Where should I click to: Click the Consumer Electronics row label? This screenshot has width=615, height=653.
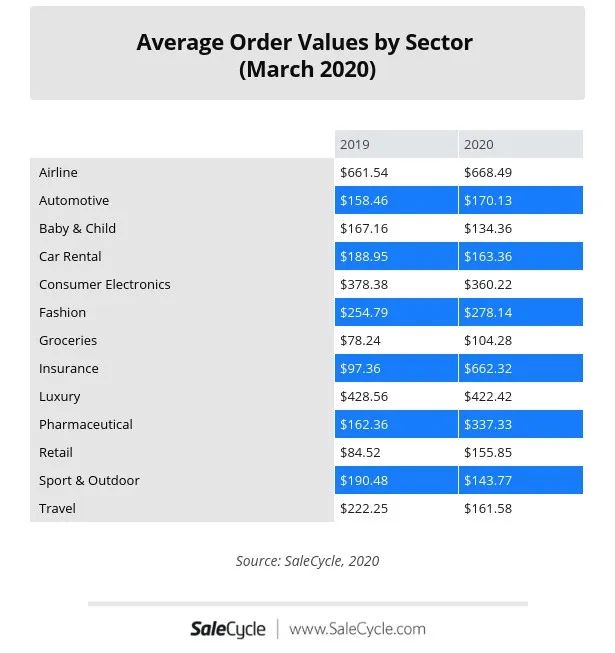pos(105,285)
